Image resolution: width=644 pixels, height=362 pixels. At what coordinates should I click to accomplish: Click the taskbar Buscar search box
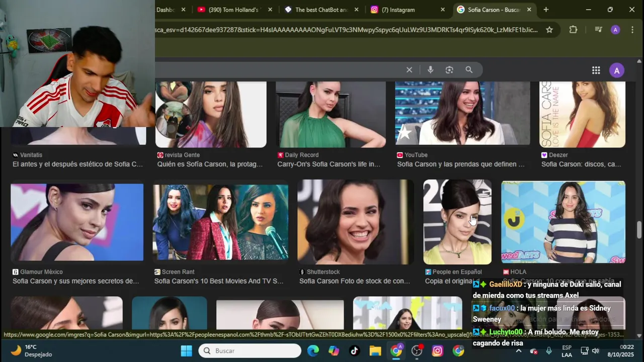coord(250,350)
